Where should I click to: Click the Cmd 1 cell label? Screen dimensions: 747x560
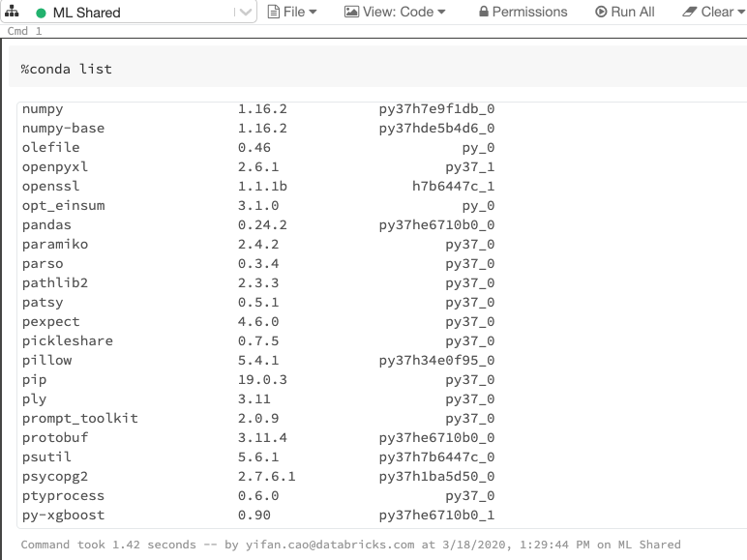pyautogui.click(x=18, y=31)
